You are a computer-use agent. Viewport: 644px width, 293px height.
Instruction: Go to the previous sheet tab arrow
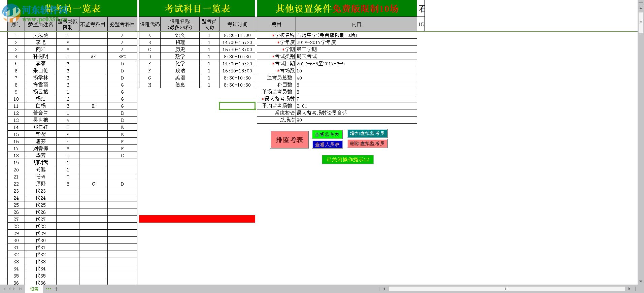pyautogui.click(x=10, y=289)
